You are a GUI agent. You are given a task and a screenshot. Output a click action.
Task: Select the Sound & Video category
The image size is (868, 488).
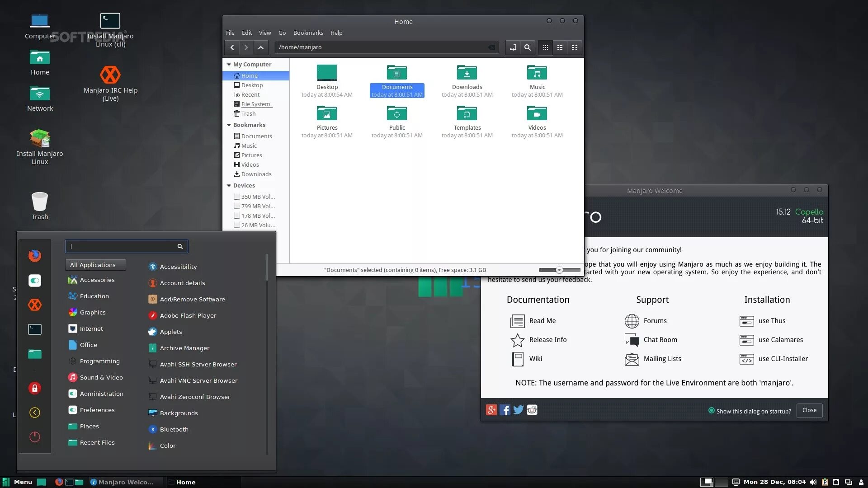[x=101, y=377]
